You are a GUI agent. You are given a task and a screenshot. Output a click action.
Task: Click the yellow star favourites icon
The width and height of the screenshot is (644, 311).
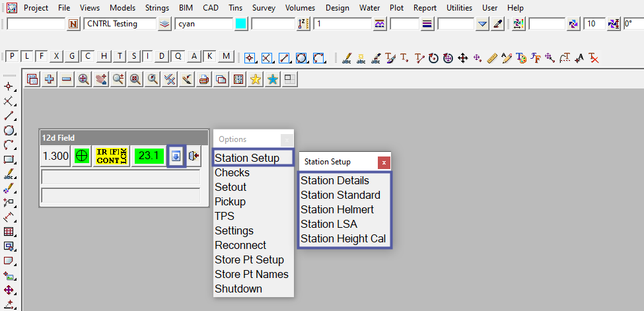coord(255,79)
